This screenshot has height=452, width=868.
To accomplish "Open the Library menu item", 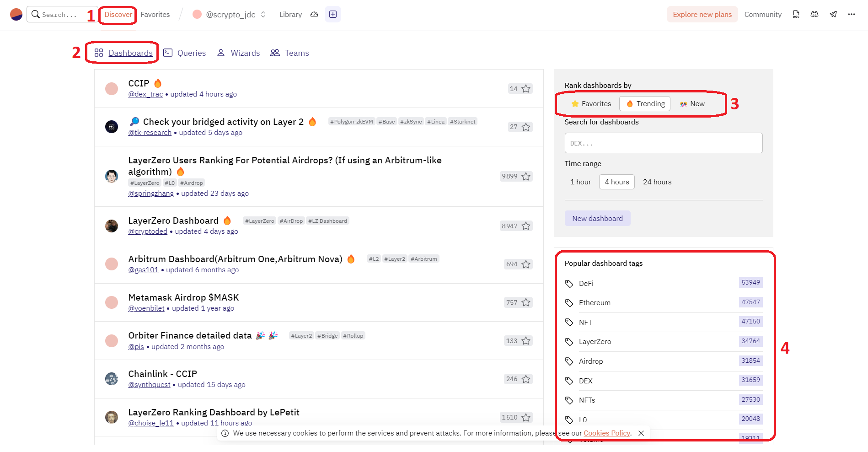I will pyautogui.click(x=290, y=15).
